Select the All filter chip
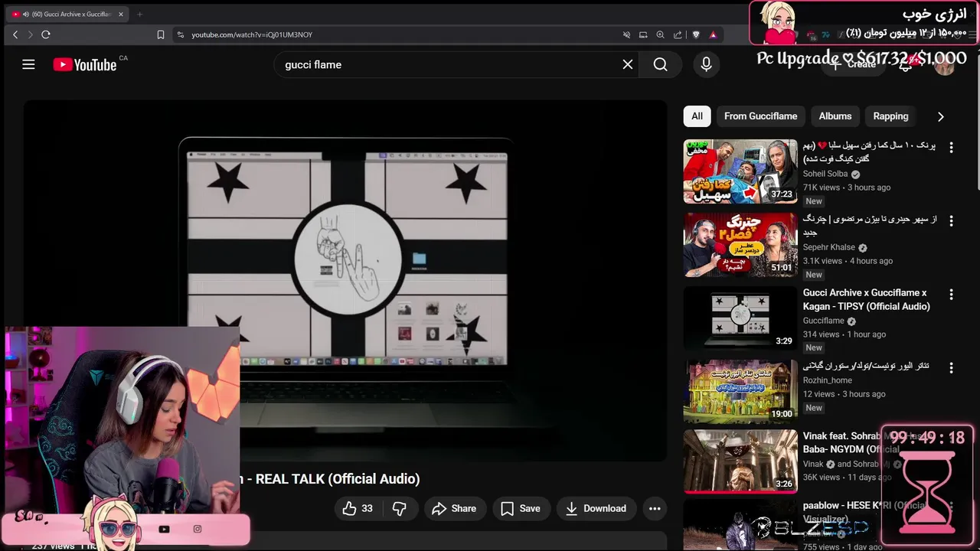The width and height of the screenshot is (980, 551). (697, 116)
